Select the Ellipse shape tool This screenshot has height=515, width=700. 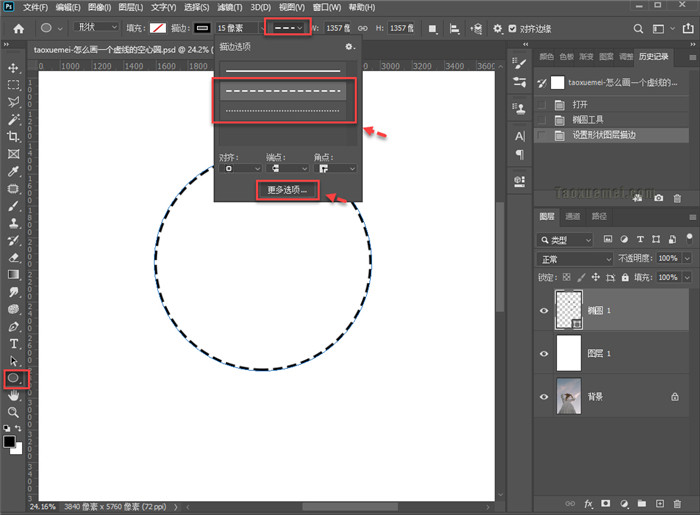click(13, 378)
